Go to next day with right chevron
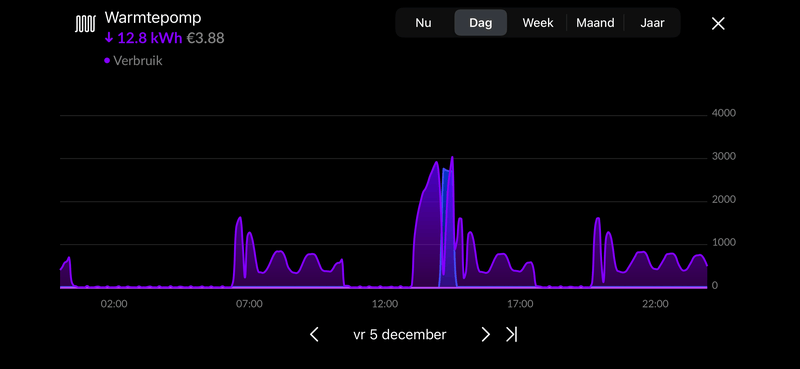This screenshot has height=369, width=800. pos(485,334)
